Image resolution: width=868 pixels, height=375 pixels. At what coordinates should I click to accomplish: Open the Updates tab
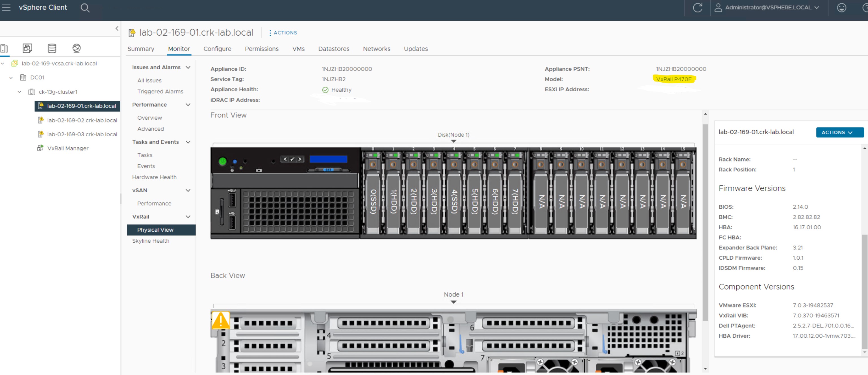pyautogui.click(x=415, y=49)
